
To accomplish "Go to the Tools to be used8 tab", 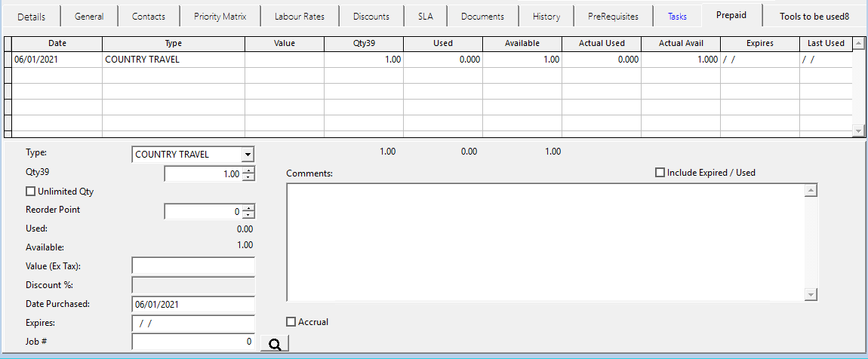I will [x=814, y=17].
